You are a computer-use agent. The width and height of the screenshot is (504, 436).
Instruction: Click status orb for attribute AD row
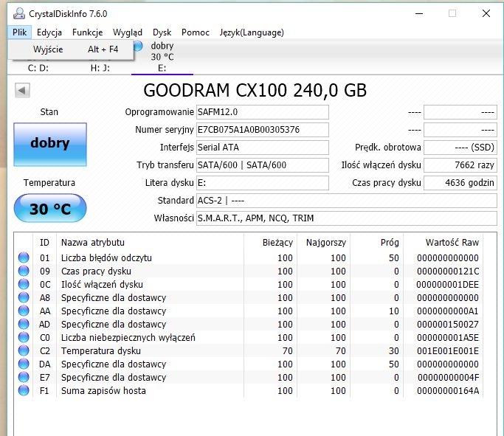pos(24,324)
